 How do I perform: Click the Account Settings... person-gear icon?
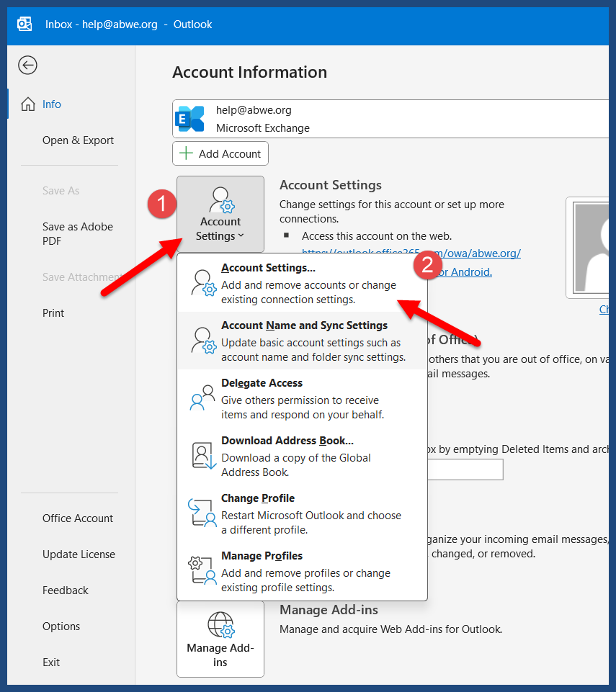pyautogui.click(x=204, y=283)
